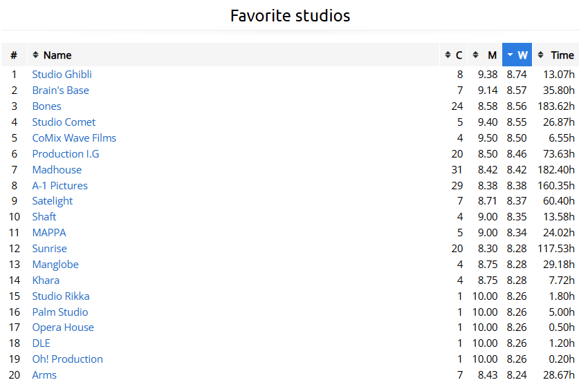Select CoMix Wave Films link
This screenshot has width=588, height=380.
pos(74,138)
